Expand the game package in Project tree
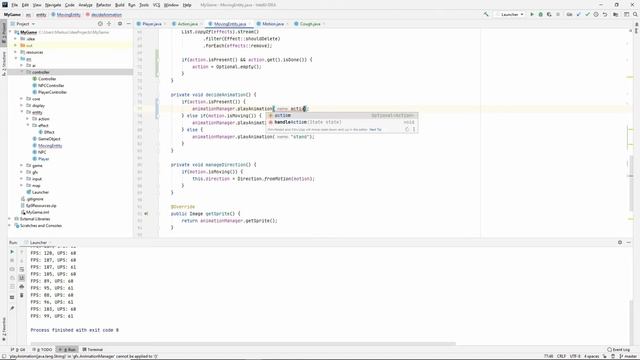Image resolution: width=640 pixels, height=360 pixels. click(x=22, y=165)
